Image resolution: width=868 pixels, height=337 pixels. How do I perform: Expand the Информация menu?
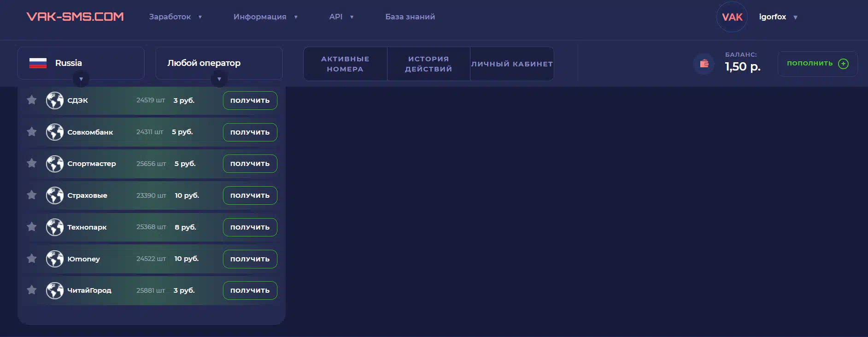click(x=265, y=17)
